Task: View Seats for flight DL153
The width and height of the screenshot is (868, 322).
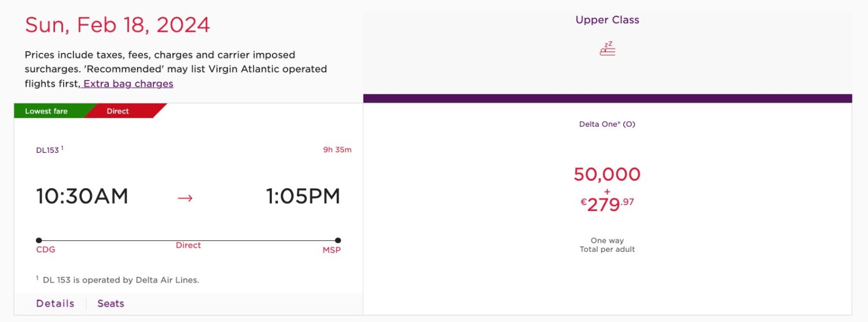Action: tap(111, 303)
